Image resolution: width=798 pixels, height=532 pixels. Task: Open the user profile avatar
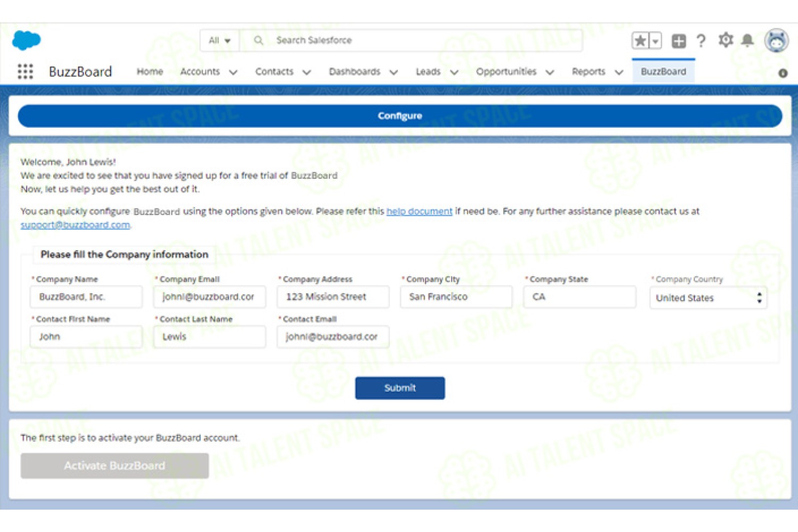coord(776,40)
